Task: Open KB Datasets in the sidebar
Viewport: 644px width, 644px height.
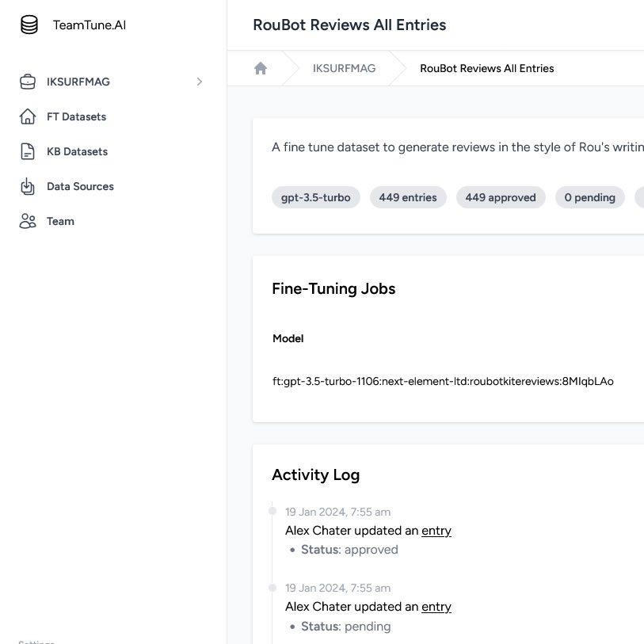Action: (77, 151)
